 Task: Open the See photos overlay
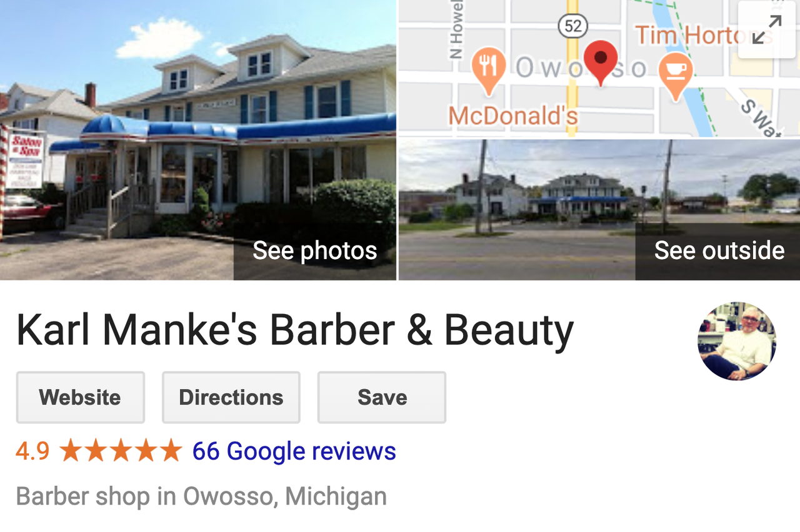click(315, 251)
